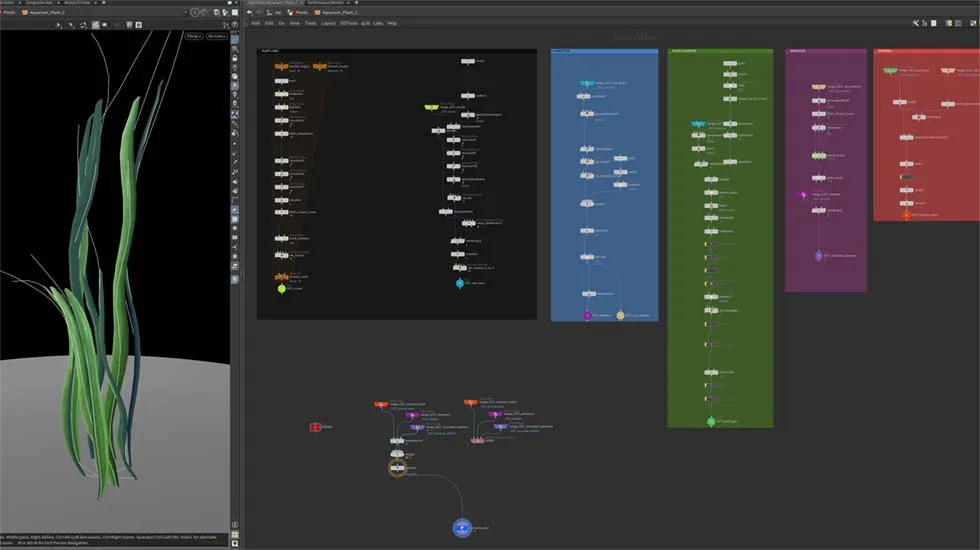
Task: Click the blue network box title bar
Action: (x=604, y=50)
